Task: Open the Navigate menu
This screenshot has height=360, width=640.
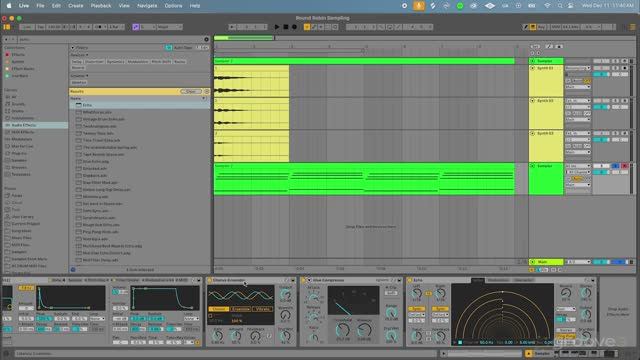Action: [x=147, y=6]
